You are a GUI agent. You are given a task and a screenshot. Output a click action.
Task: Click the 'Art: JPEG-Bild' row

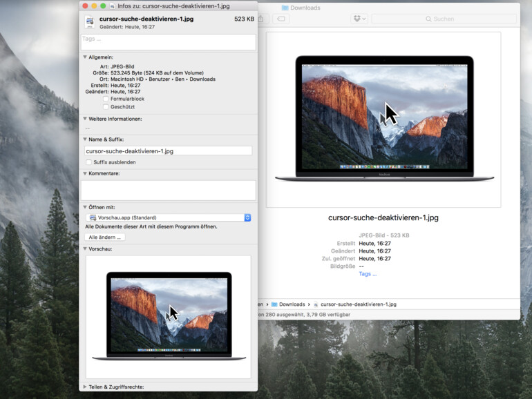point(117,66)
